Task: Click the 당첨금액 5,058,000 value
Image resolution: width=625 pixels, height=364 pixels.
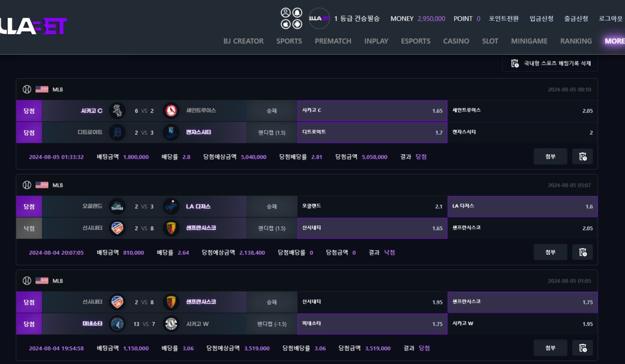Action: pyautogui.click(x=375, y=157)
